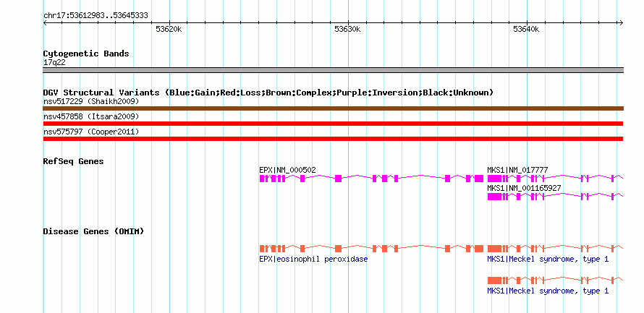Click the chr17:53612983..53645333 coordinate label
The image size is (644, 313).
[x=96, y=16]
